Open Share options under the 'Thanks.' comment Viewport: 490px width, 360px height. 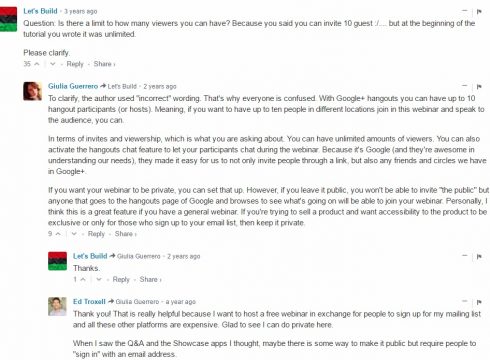[150, 279]
